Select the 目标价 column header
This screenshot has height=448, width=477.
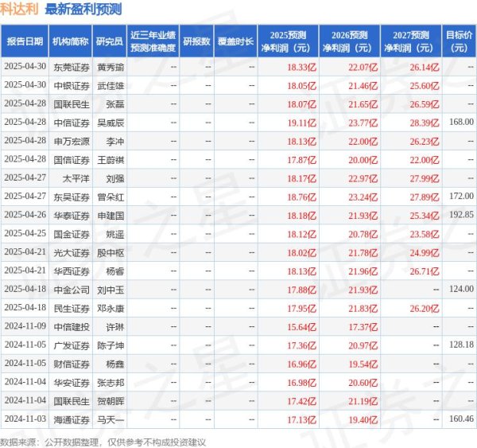click(460, 41)
